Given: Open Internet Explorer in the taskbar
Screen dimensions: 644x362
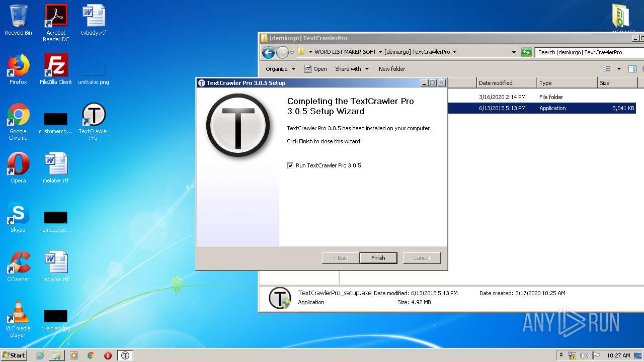Looking at the screenshot, I should (x=40, y=355).
